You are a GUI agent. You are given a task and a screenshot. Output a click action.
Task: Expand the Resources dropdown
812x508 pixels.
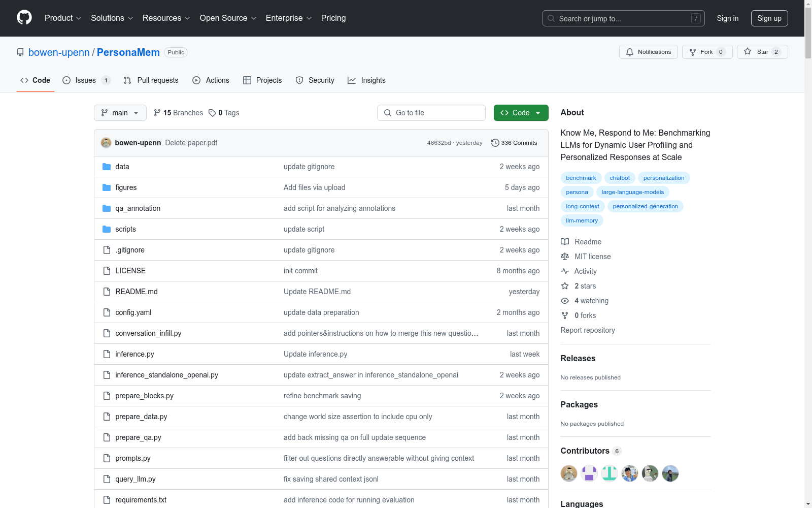166,18
